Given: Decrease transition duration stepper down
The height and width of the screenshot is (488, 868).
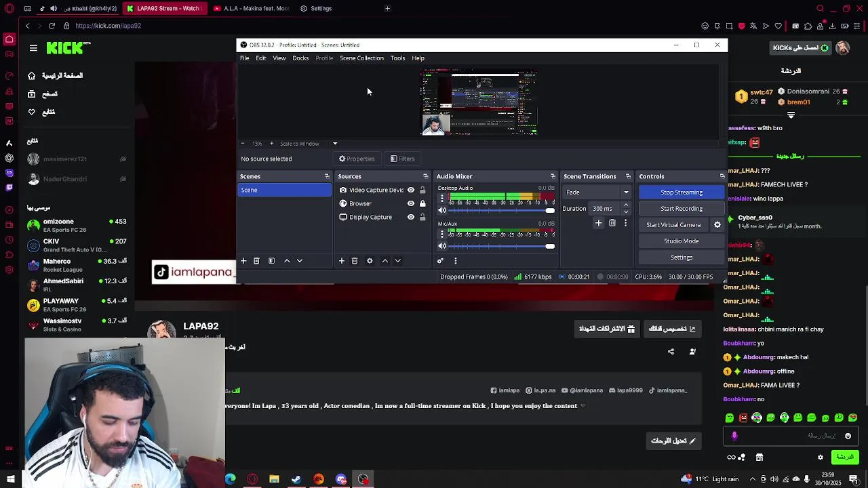Looking at the screenshot, I should click(626, 211).
